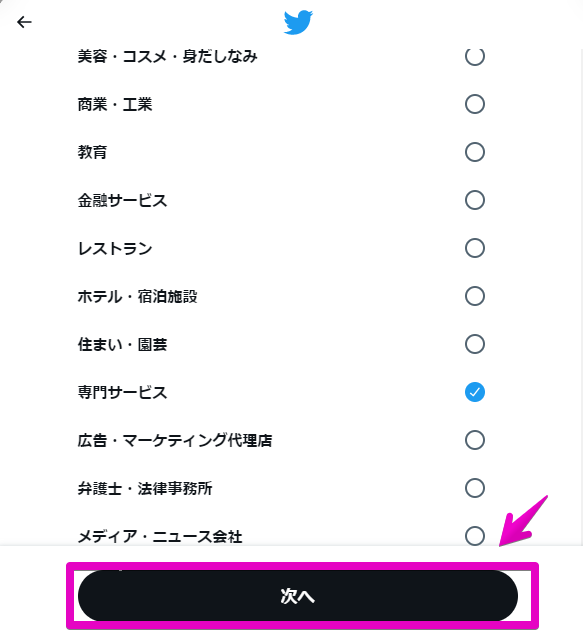
Task: Select 広告・マーケティング代理店 radio button
Action: pyautogui.click(x=475, y=440)
